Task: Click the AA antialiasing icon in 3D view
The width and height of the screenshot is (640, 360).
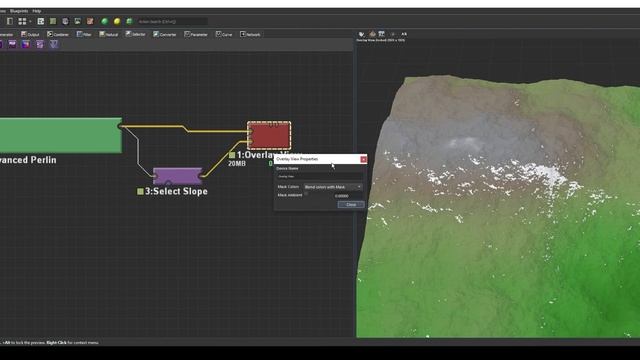Action: click(x=404, y=34)
